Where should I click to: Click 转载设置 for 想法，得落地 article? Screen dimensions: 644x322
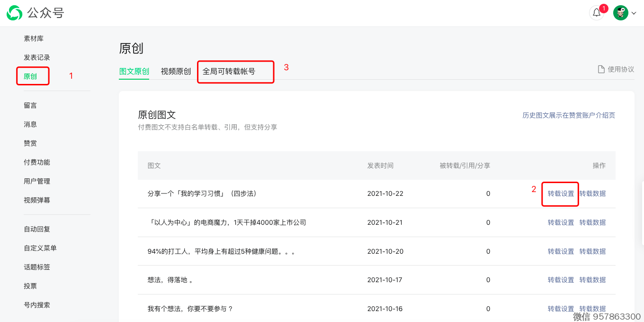point(561,280)
